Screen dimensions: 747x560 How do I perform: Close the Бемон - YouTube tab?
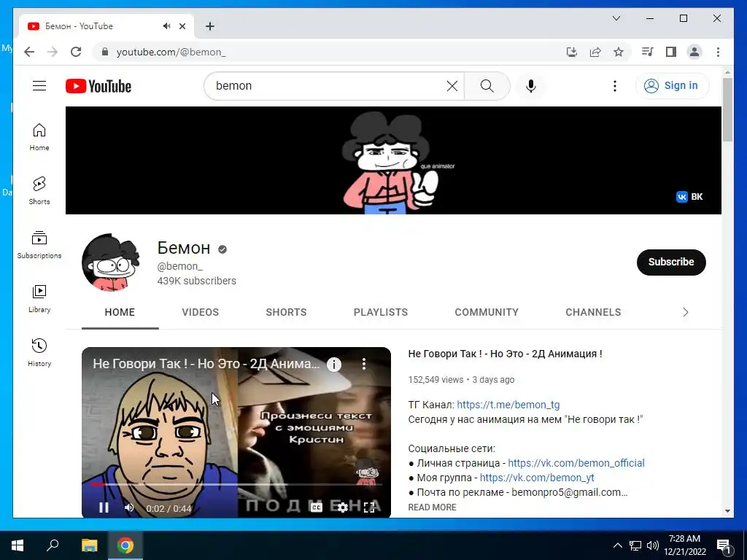click(x=182, y=26)
